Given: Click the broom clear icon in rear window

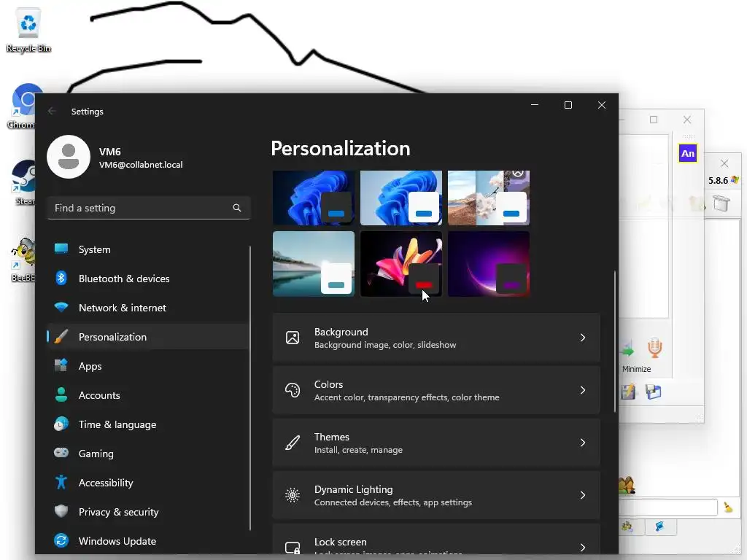Looking at the screenshot, I should pyautogui.click(x=729, y=507).
